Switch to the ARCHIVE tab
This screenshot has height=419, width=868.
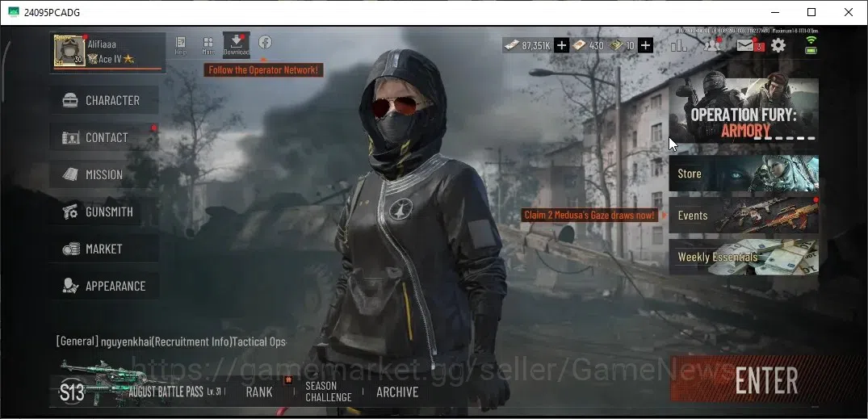point(397,392)
